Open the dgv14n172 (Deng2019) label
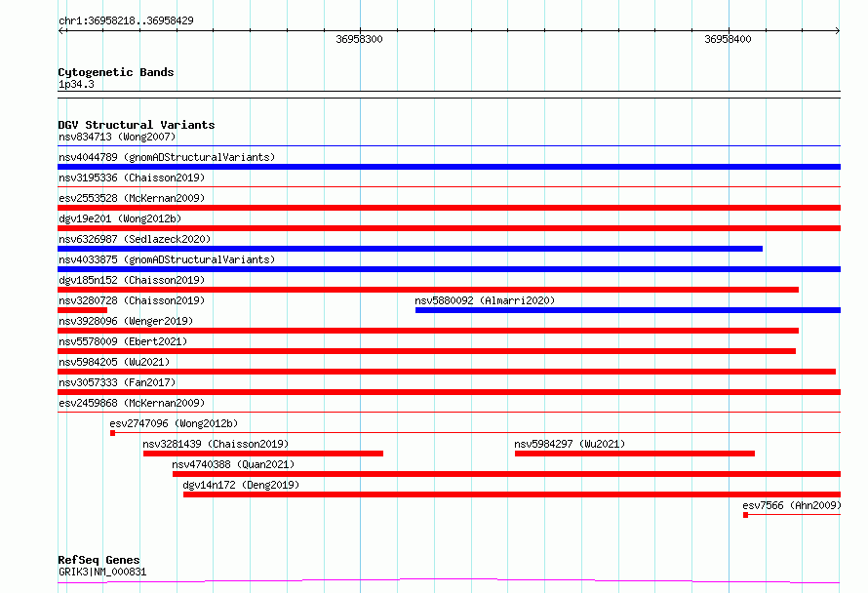This screenshot has height=593, width=868. click(x=241, y=485)
